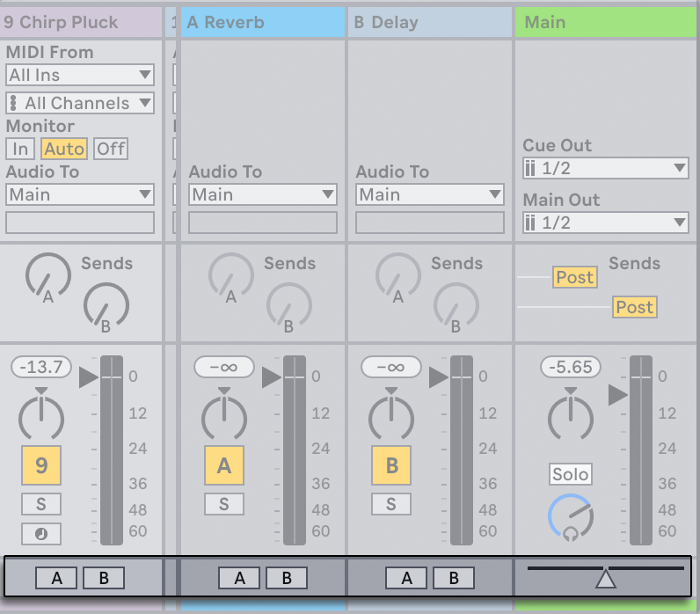
Task: Click the -∞ volume value on B Delay
Action: [x=391, y=367]
